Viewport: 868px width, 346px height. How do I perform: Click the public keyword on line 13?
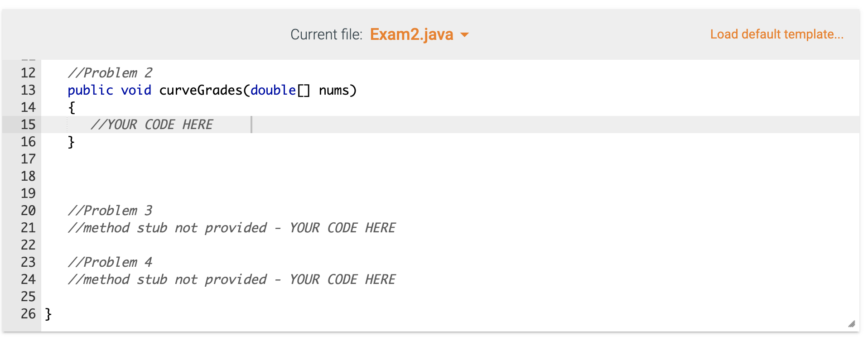[89, 90]
